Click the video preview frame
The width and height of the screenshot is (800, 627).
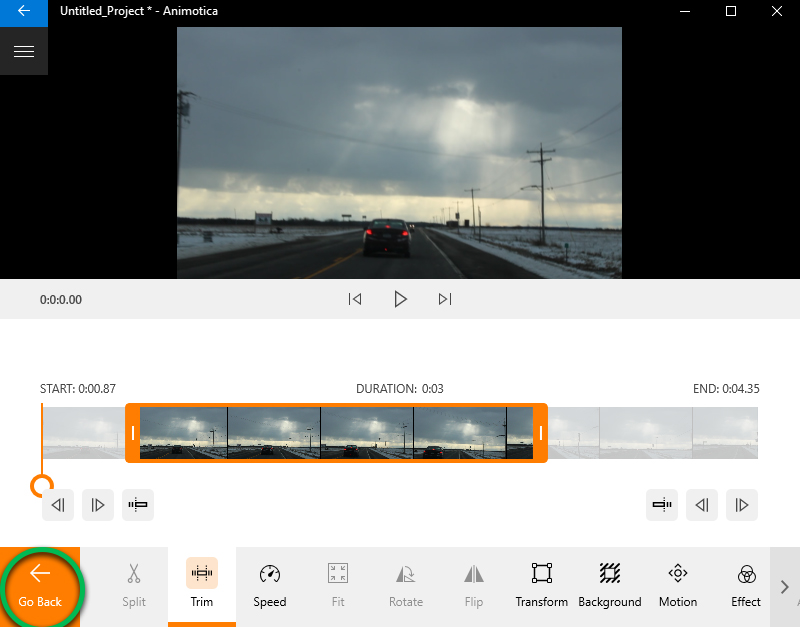(x=399, y=153)
